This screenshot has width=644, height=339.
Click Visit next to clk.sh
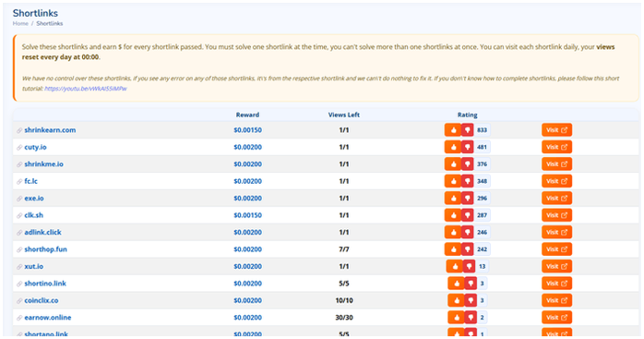[556, 215]
